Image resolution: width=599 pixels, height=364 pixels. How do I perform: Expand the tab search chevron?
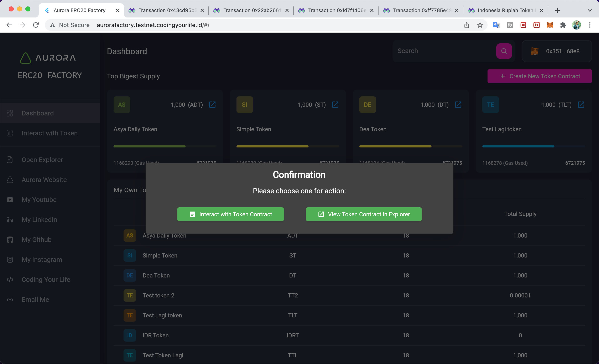[589, 10]
